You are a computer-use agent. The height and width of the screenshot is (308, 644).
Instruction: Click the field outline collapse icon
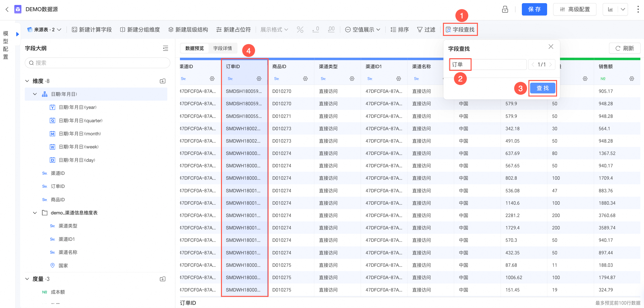(x=165, y=48)
